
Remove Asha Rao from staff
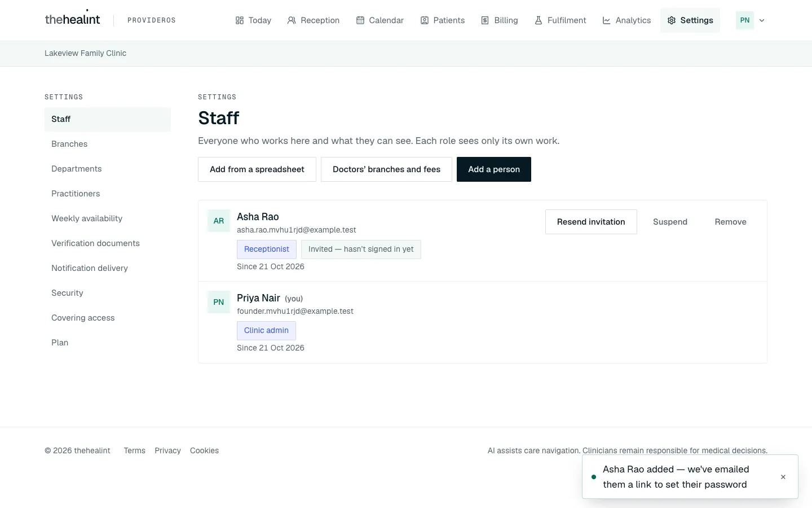point(730,222)
